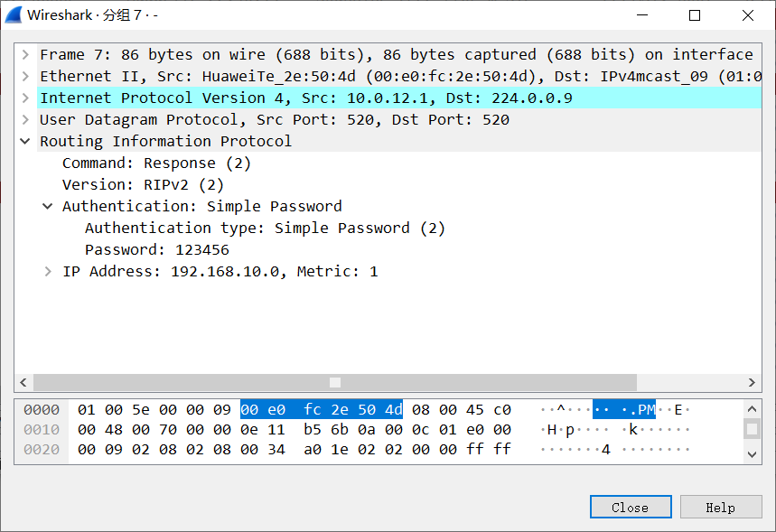Collapse the Routing Information Protocol section
776x532 pixels.
(x=24, y=141)
